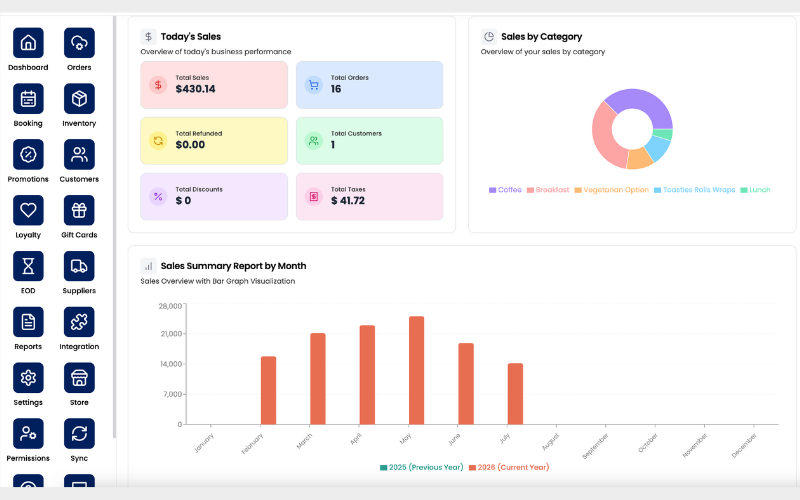The width and height of the screenshot is (800, 500).
Task: Click the Sync arrows icon
Action: coord(79,433)
